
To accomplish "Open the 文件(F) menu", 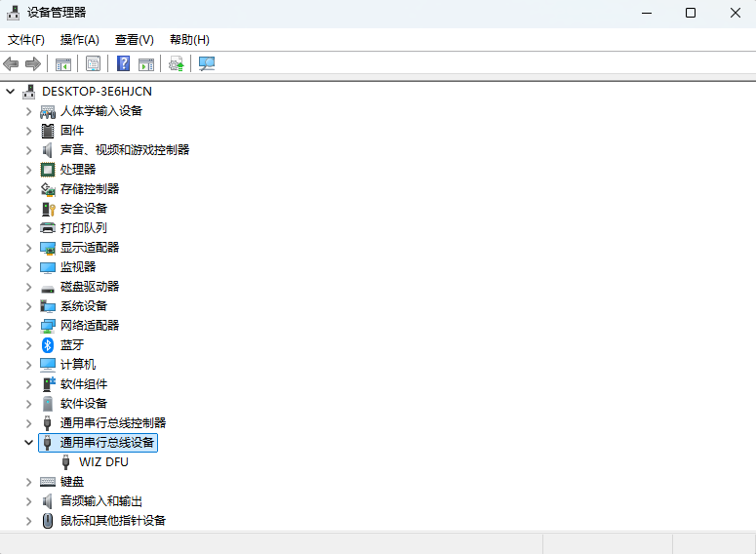I will pos(26,40).
